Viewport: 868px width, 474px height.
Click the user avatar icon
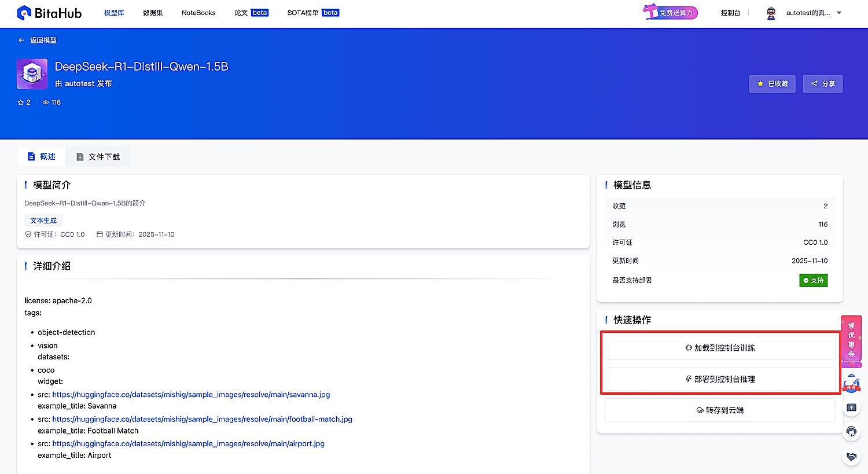(x=771, y=13)
